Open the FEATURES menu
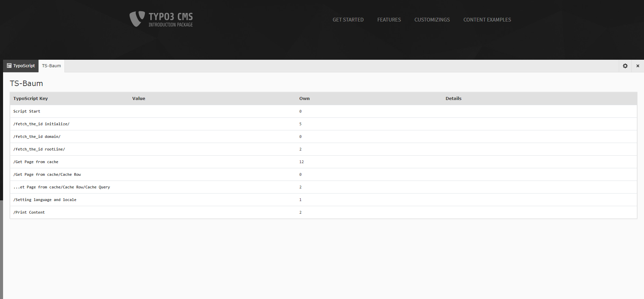Viewport: 644px width, 299px height. pos(389,20)
